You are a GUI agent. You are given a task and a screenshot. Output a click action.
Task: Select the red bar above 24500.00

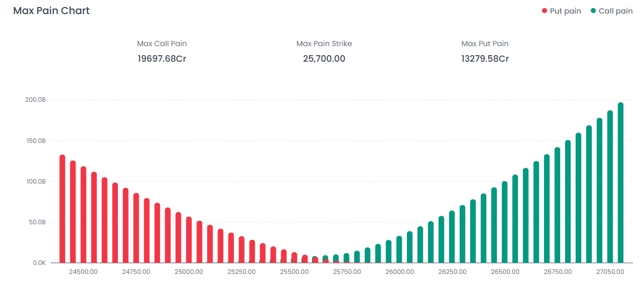pos(83,215)
